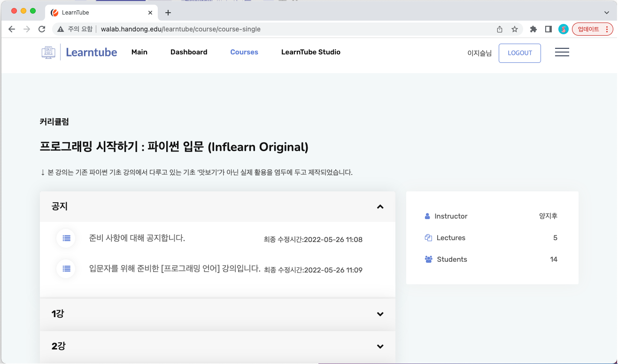Open the tab list dropdown arrow

[x=606, y=12]
